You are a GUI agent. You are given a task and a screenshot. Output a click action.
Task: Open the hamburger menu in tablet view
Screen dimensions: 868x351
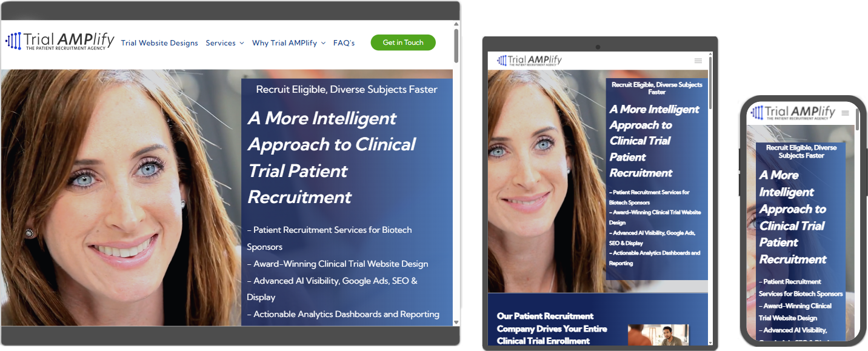coord(698,61)
